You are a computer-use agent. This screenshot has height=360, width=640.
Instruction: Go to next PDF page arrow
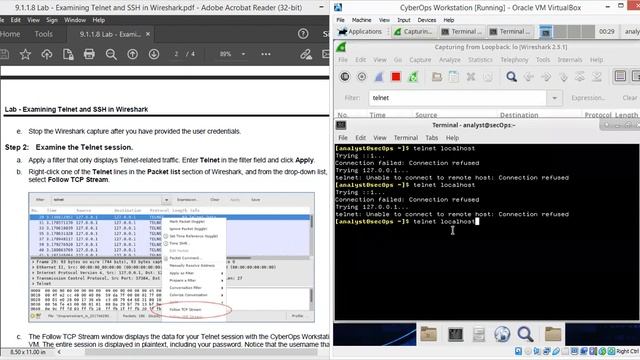(153, 54)
